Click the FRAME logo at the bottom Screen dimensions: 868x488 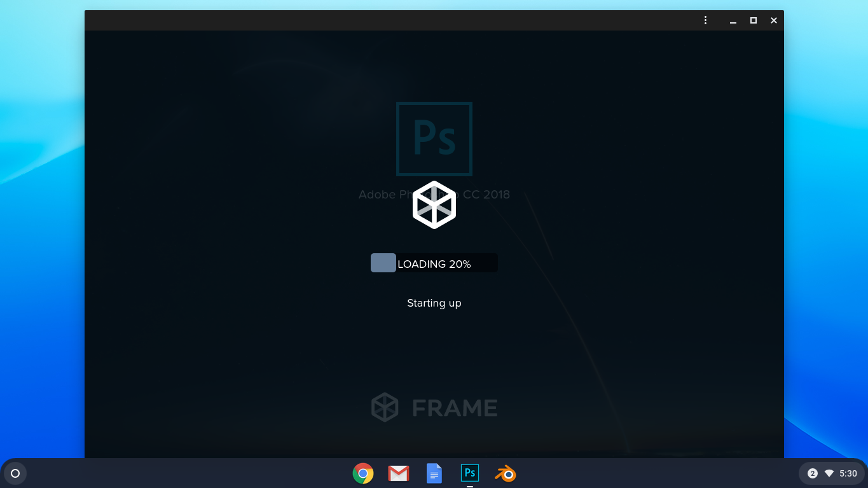click(x=434, y=407)
